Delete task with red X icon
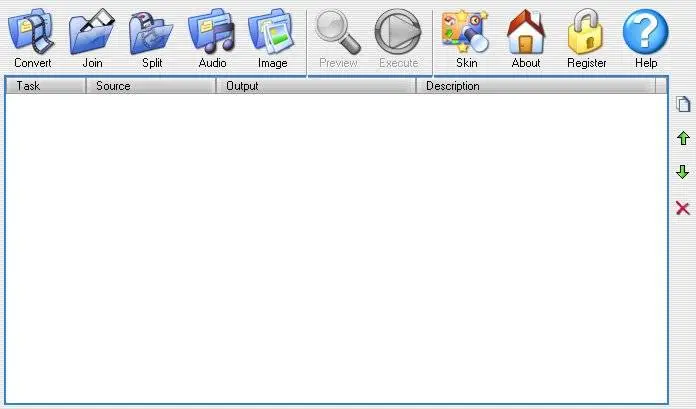The image size is (696, 409). point(683,208)
